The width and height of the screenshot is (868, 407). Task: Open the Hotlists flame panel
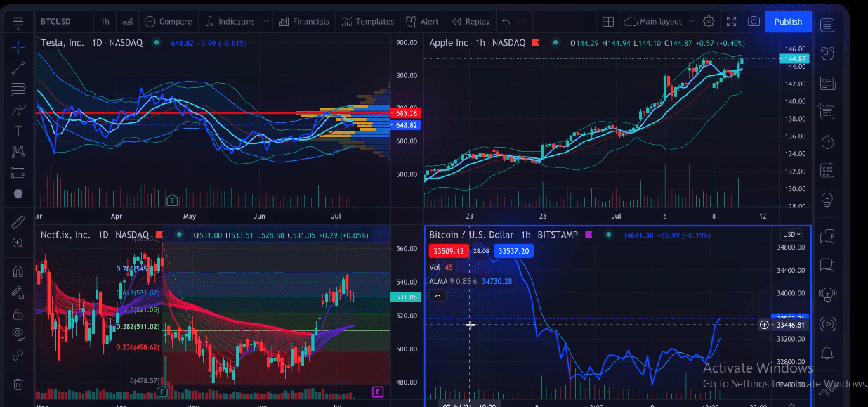pos(827,141)
